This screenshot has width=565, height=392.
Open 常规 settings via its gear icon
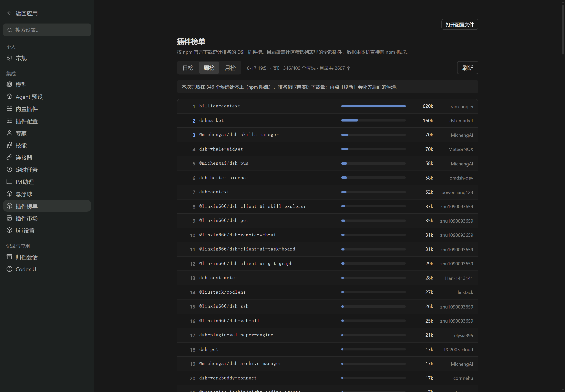(x=9, y=58)
